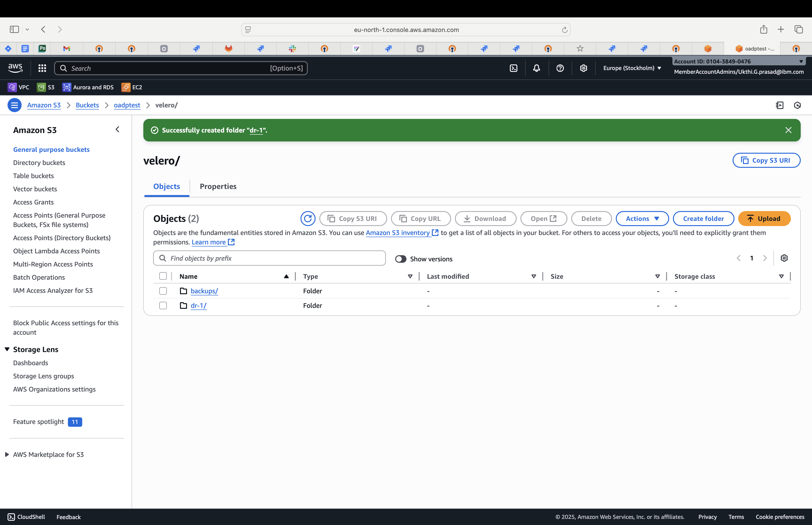Enable the Show versions toggle
The width and height of the screenshot is (812, 525).
click(400, 259)
